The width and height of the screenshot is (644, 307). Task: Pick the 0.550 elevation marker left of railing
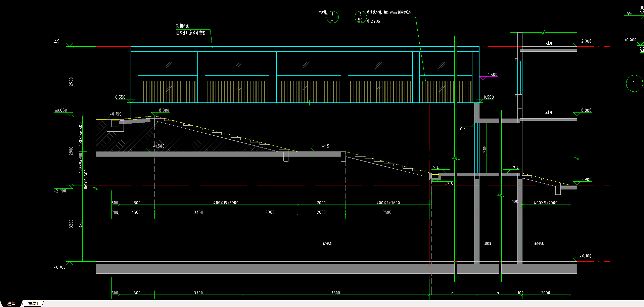coord(131,101)
